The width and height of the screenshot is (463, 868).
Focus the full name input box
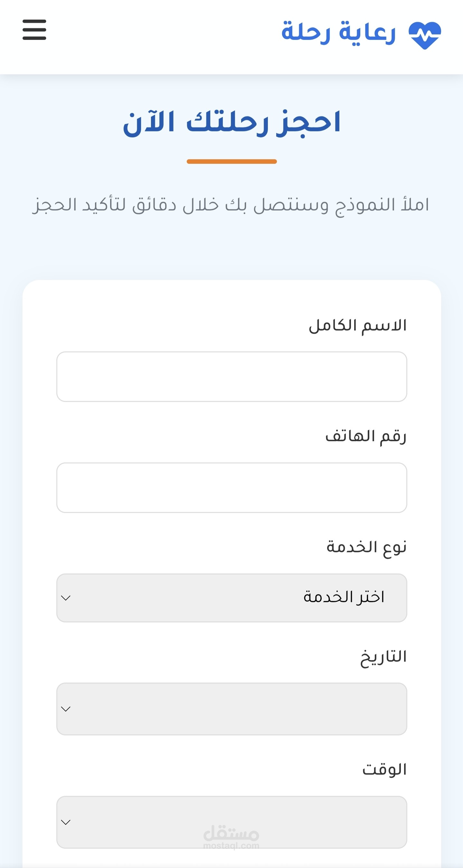tap(232, 377)
